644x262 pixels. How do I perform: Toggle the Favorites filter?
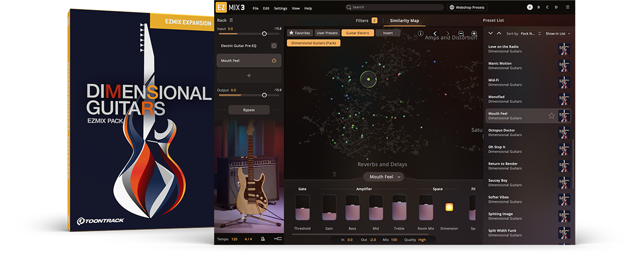300,33
